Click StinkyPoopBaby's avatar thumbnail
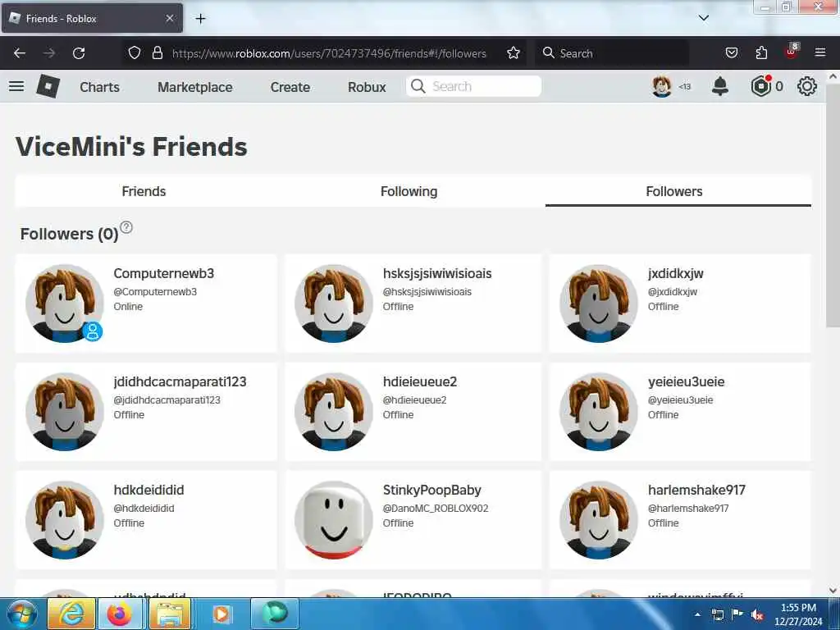This screenshot has height=630, width=840. (x=333, y=519)
